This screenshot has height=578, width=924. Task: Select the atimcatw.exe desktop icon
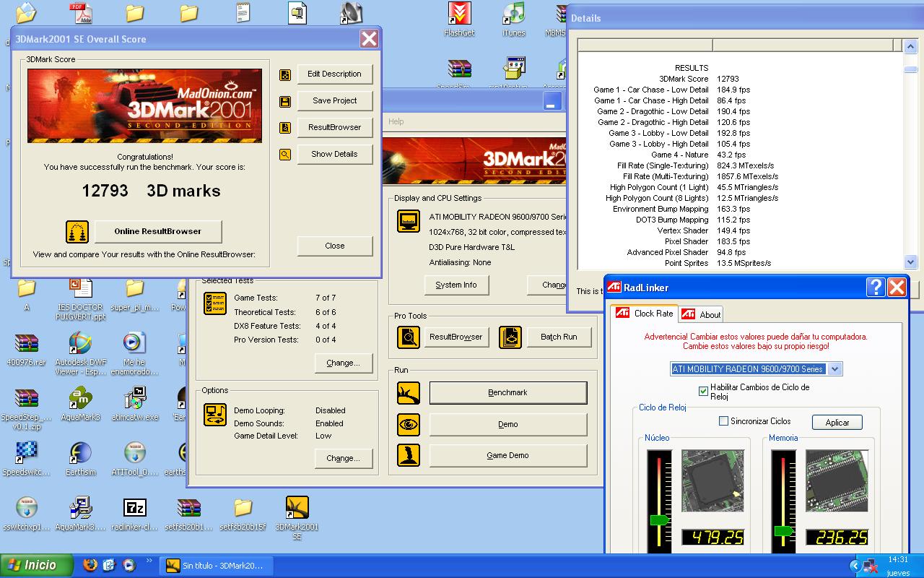[134, 403]
